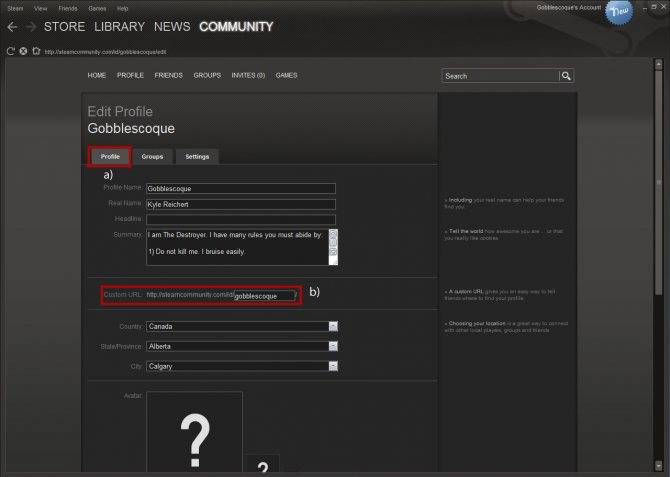The height and width of the screenshot is (477, 670).
Task: Go to the LIBRARY section
Action: (x=120, y=26)
